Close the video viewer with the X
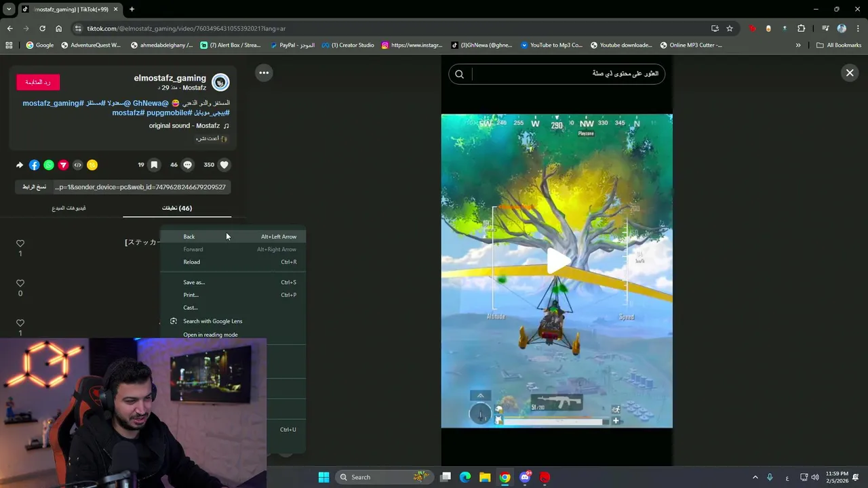Screen dimensions: 868x488 coord(850,73)
